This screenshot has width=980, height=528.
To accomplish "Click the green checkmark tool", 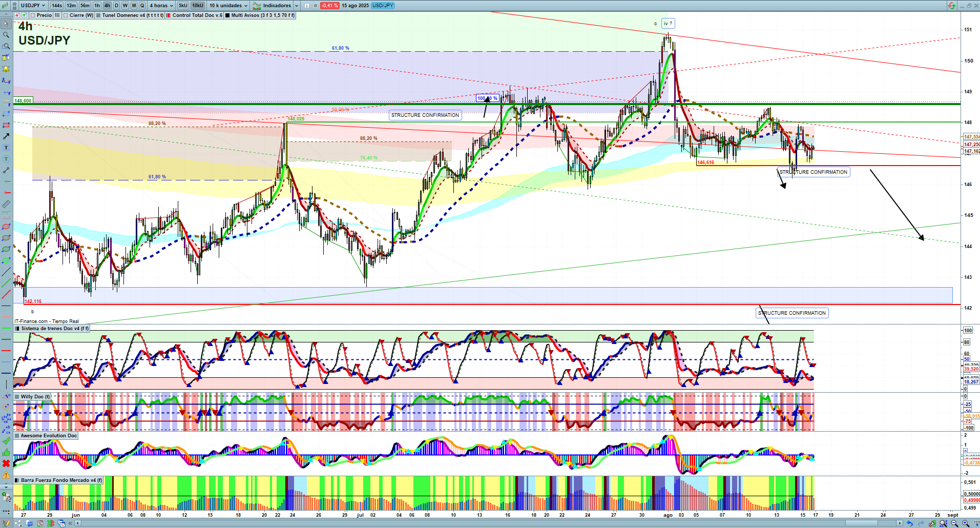I will point(6,441).
